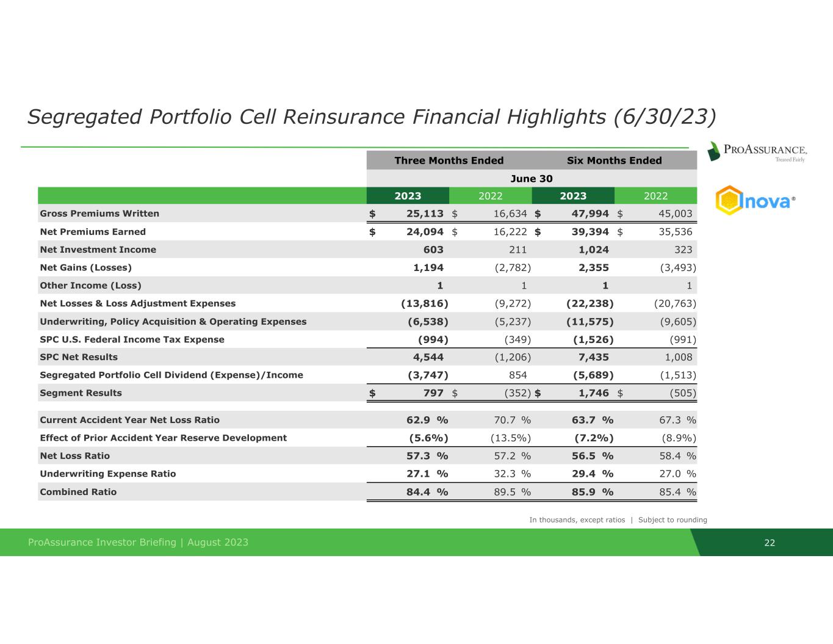833x644 pixels.
Task: Click the ProAssurance Investor Briefing footer text
Action: coord(139,543)
